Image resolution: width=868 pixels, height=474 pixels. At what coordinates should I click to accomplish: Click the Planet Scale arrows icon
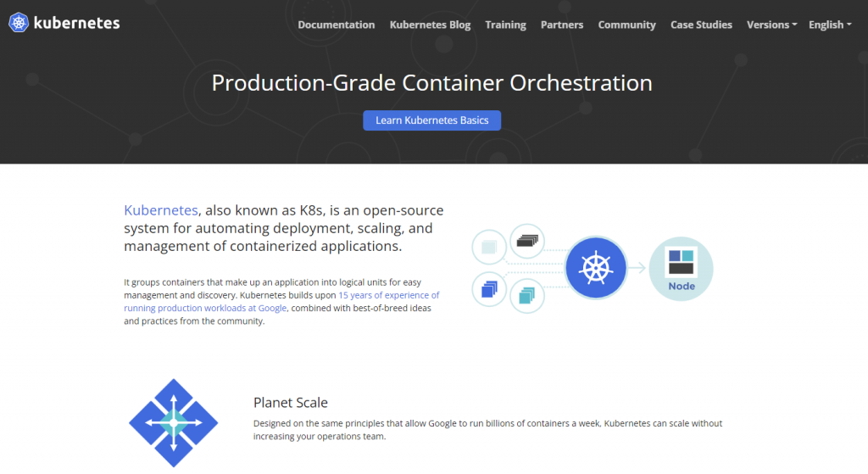tap(174, 422)
